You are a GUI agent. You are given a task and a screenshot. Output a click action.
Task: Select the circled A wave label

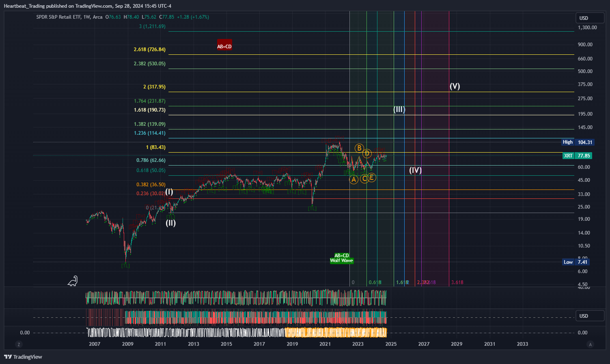click(x=353, y=179)
